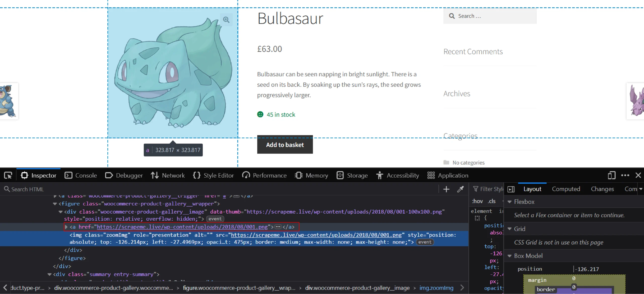Collapse the Grid section

pos(510,229)
